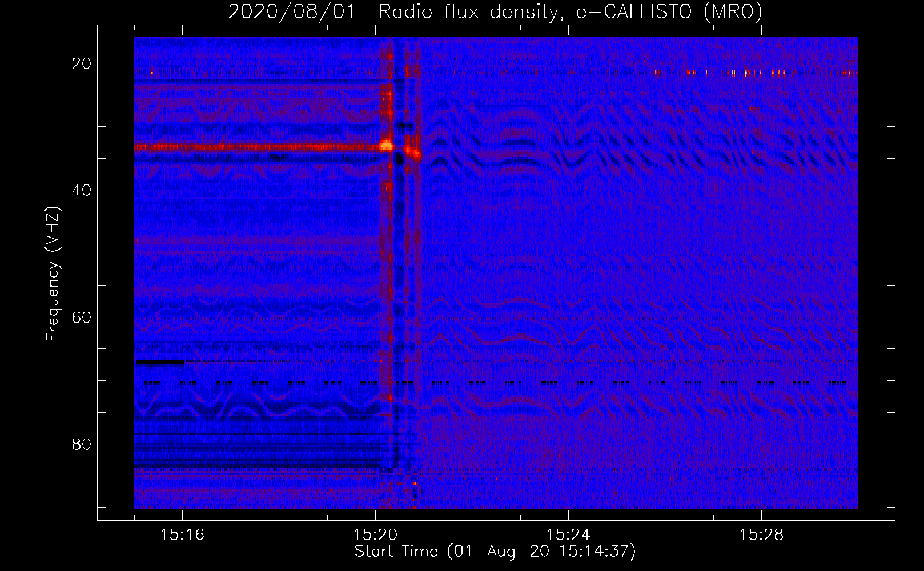Click the 40 MHz frequency tick label

pos(82,190)
